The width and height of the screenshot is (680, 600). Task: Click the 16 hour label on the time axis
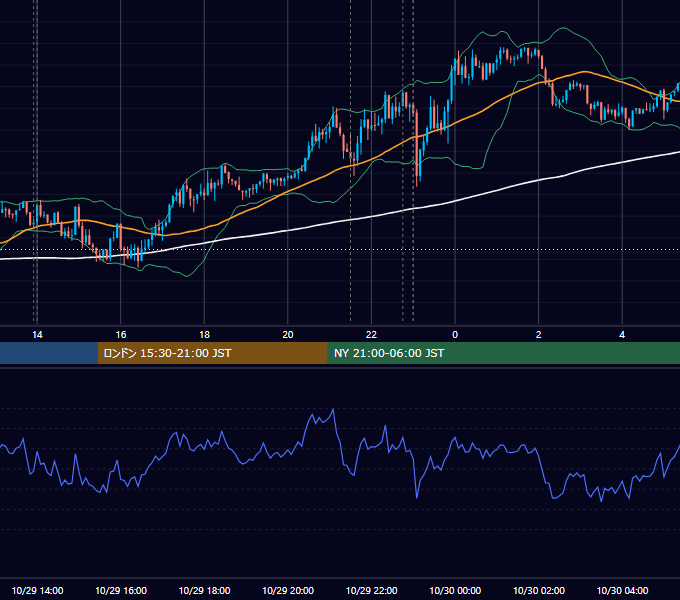point(121,335)
